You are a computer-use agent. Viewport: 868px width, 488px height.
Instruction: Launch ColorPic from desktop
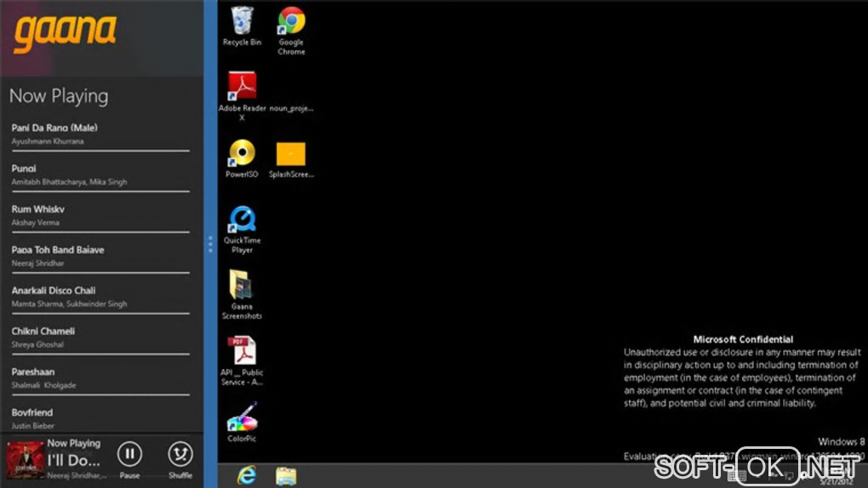pyautogui.click(x=242, y=423)
